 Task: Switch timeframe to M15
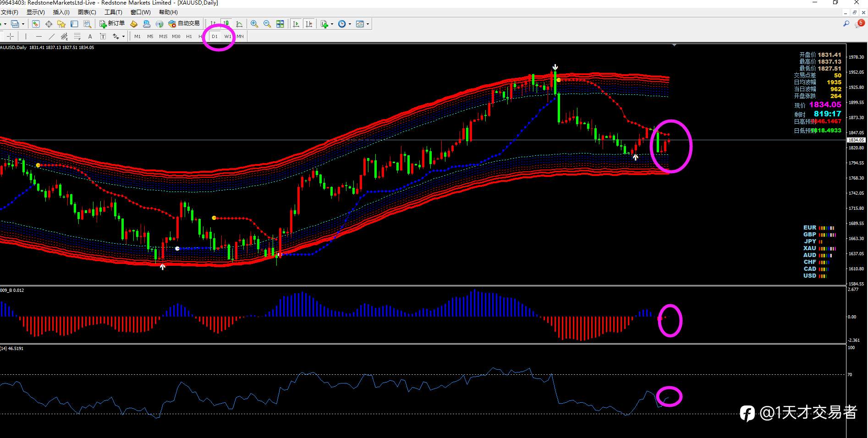pyautogui.click(x=163, y=36)
